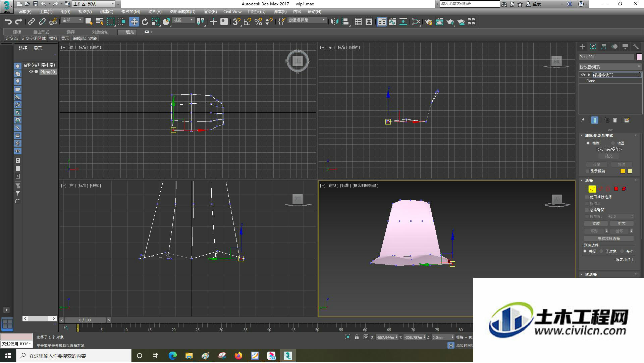The height and width of the screenshot is (363, 644).
Task: Choose the Rectangular Selection Region tool
Action: 110,22
